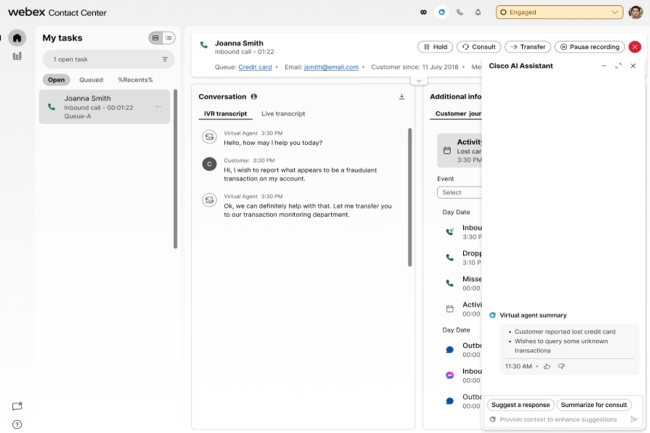Click the context input field in AI Assistant
The image size is (650, 433).
(x=560, y=420)
